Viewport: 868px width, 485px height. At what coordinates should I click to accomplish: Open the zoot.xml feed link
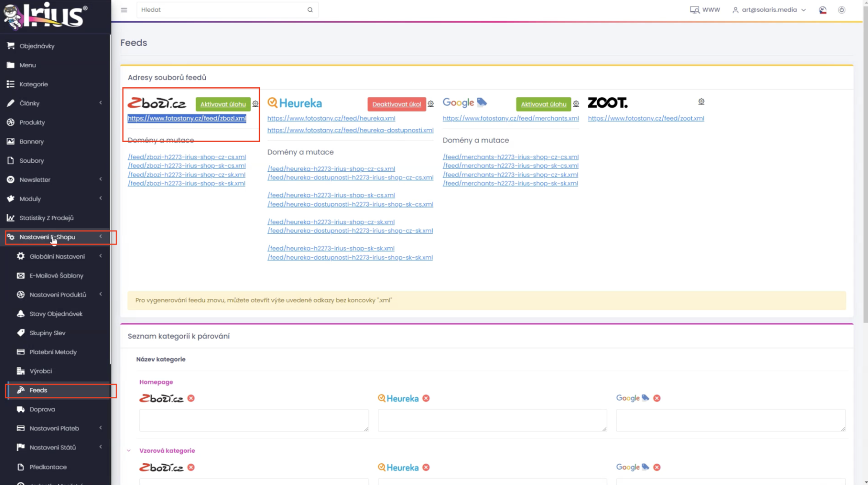click(x=646, y=118)
